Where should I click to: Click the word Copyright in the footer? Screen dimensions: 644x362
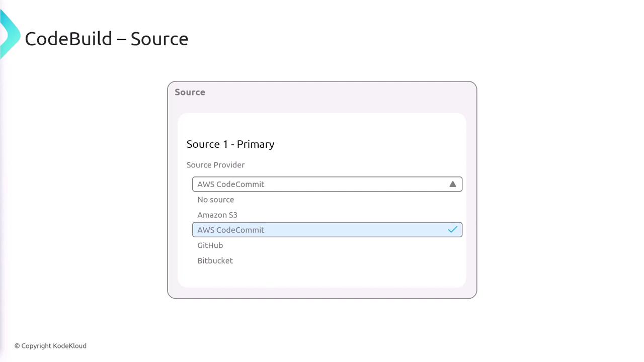coord(36,346)
